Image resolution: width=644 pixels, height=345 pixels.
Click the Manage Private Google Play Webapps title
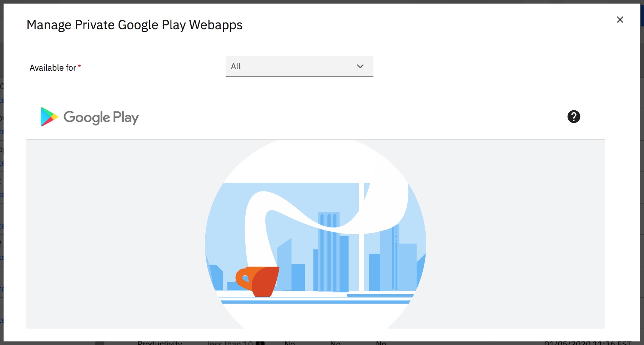tap(135, 25)
